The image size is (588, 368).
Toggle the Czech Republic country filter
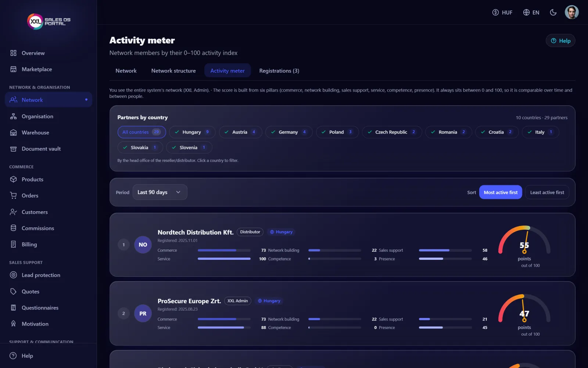(392, 132)
